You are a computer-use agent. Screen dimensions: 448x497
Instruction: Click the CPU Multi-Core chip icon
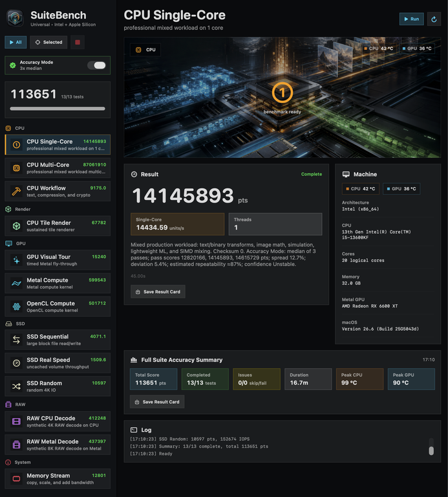(16, 168)
